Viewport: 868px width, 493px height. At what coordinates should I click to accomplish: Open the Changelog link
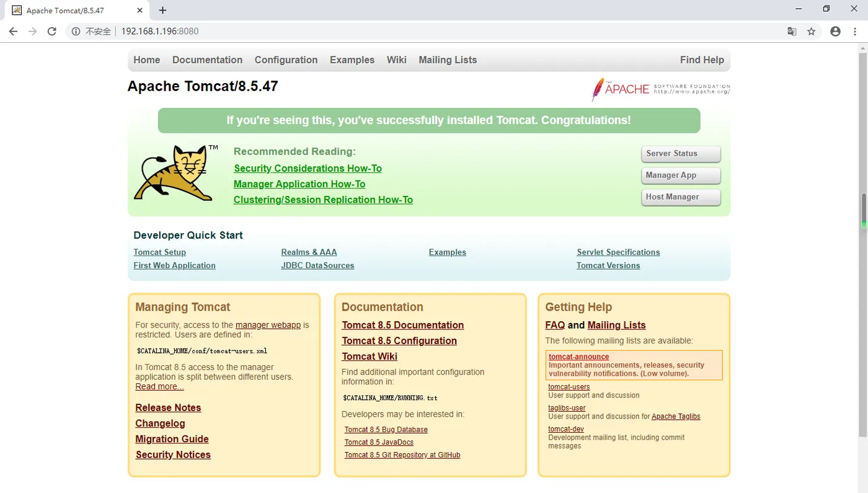160,424
